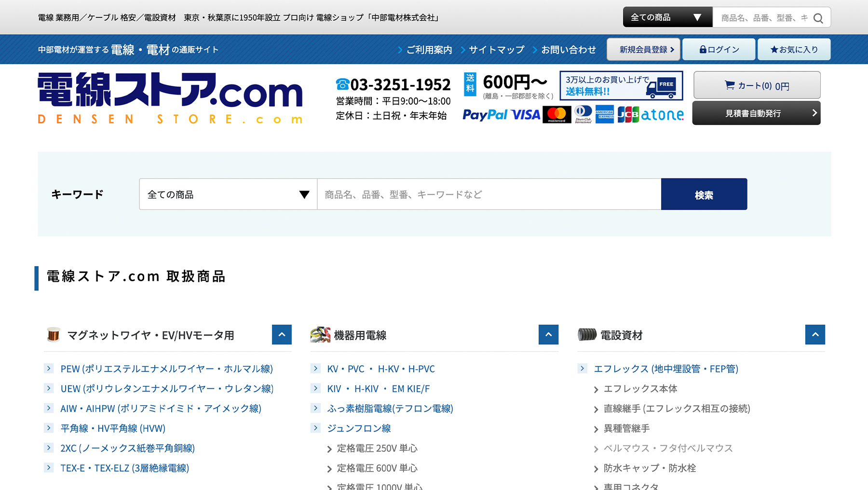Click the PayPal logo
868x490 pixels.
click(485, 115)
